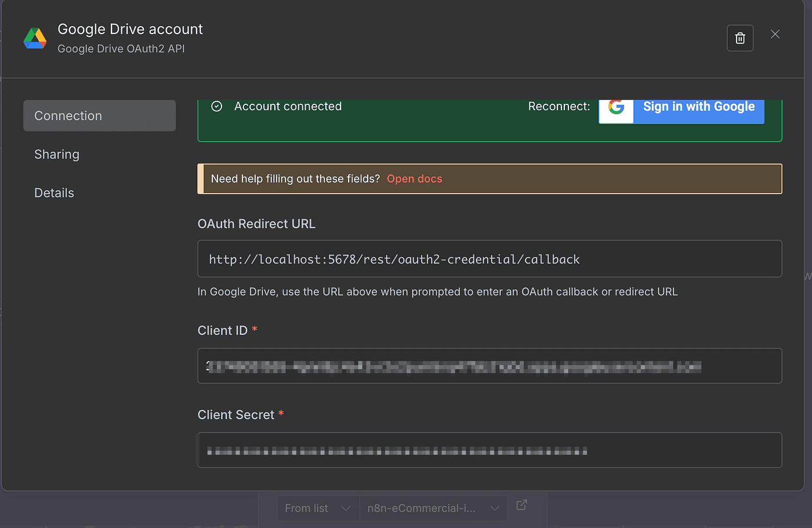Screen dimensions: 812x528
Task: Focus the Client ID input field
Action: (x=489, y=366)
